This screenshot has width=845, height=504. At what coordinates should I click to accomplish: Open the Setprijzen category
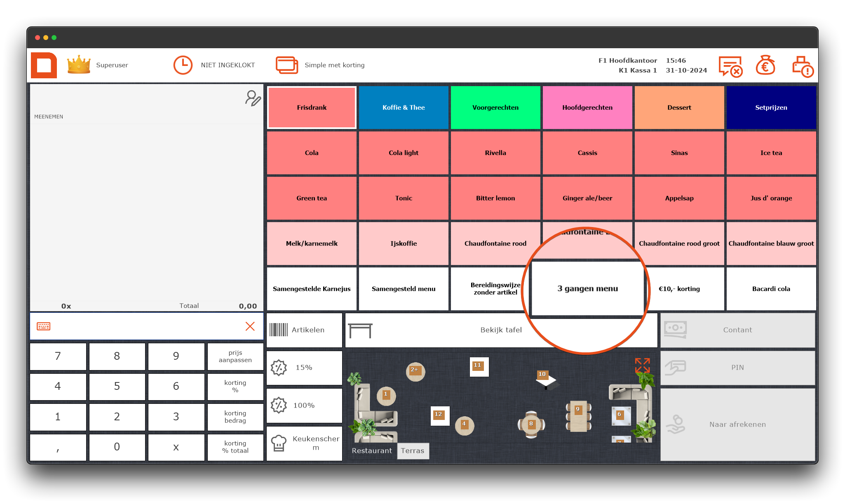click(x=771, y=108)
